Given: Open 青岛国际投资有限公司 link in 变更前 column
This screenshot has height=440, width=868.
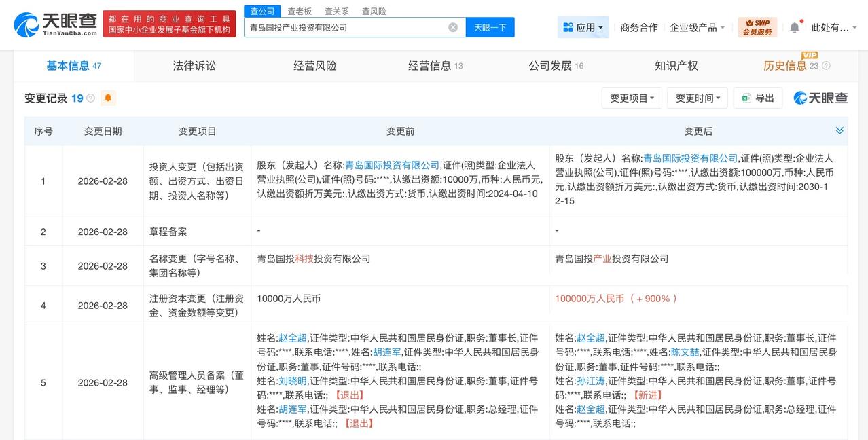Looking at the screenshot, I should (x=393, y=165).
